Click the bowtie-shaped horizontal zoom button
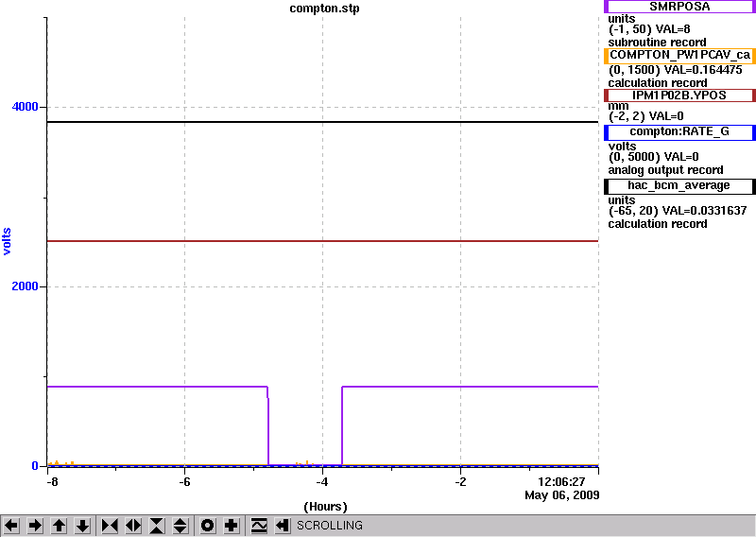Screen dimensions: 756x537 click(110, 526)
